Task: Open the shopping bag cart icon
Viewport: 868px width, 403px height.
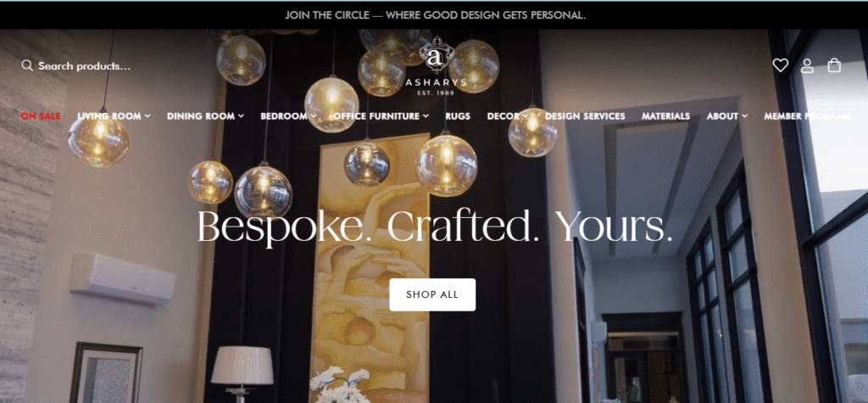Action: tap(834, 65)
